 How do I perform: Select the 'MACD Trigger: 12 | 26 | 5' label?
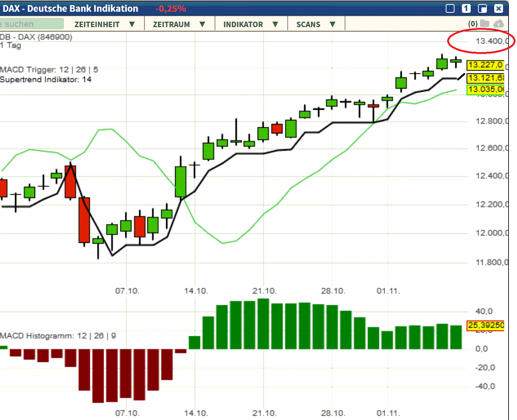[49, 69]
